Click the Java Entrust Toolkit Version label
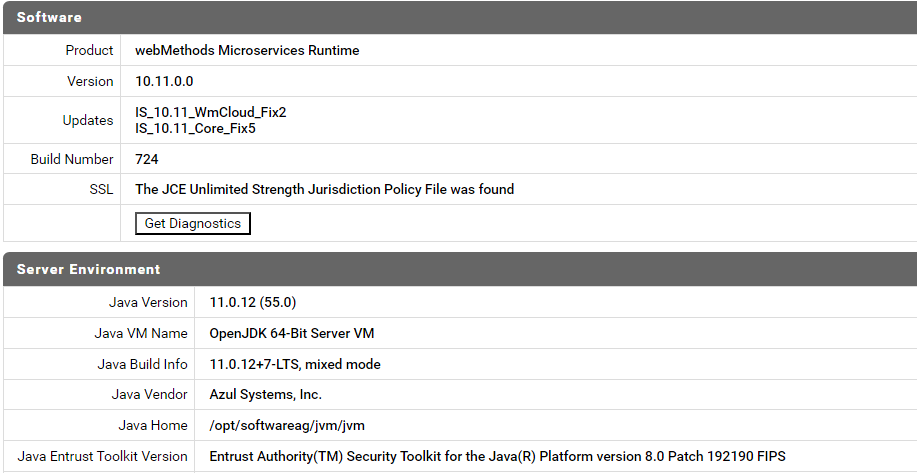The width and height of the screenshot is (917, 473). 102,456
